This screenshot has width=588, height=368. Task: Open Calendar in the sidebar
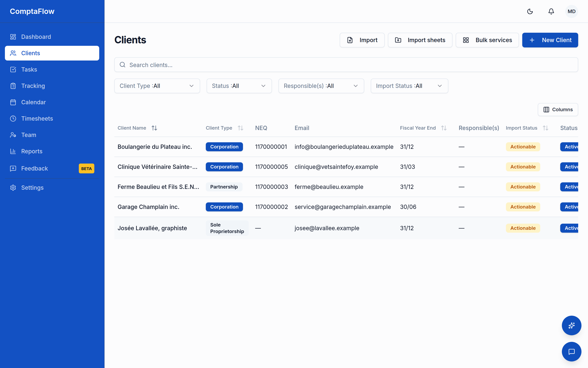[x=52, y=102]
